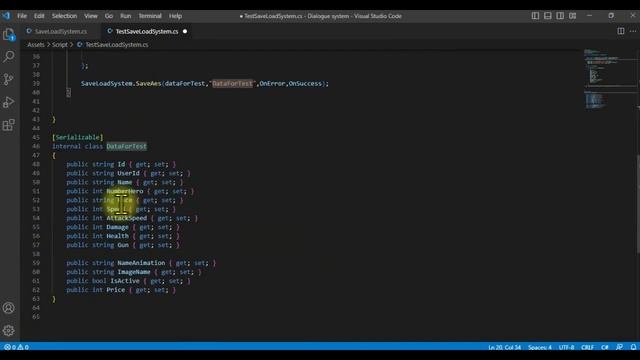
Task: Toggle primary side bar layout icon
Action: 535,16
